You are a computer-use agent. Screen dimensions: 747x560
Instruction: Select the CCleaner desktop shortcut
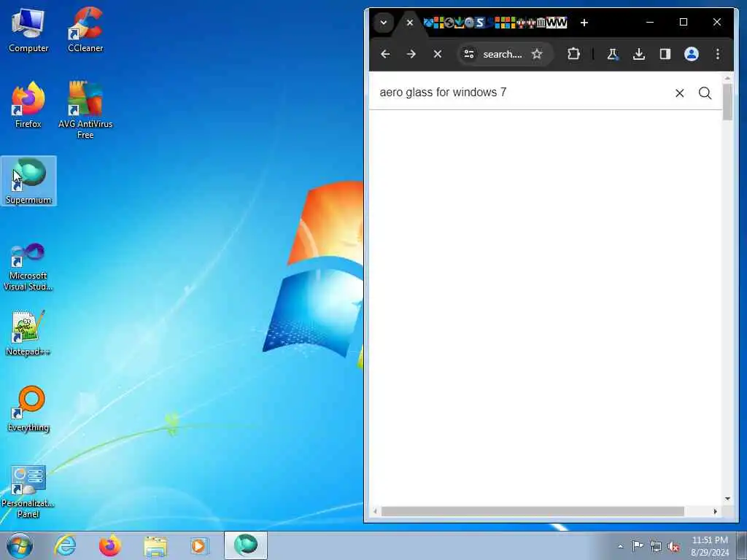click(x=85, y=29)
